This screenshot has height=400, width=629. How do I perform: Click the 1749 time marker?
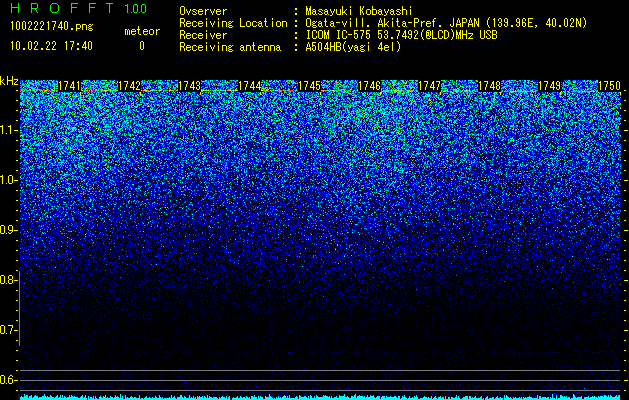(550, 86)
